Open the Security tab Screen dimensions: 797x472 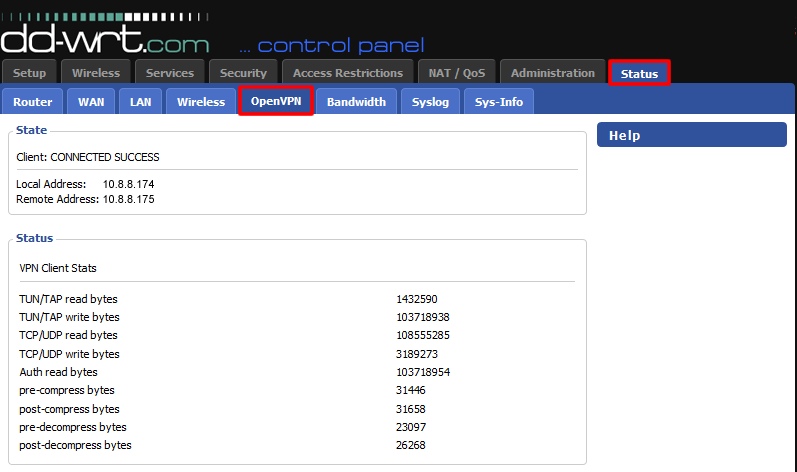[243, 73]
